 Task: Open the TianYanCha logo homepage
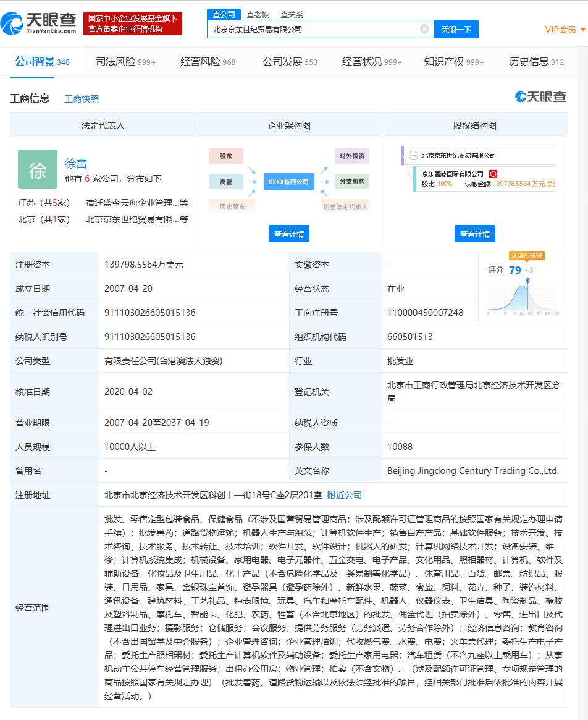coord(38,23)
